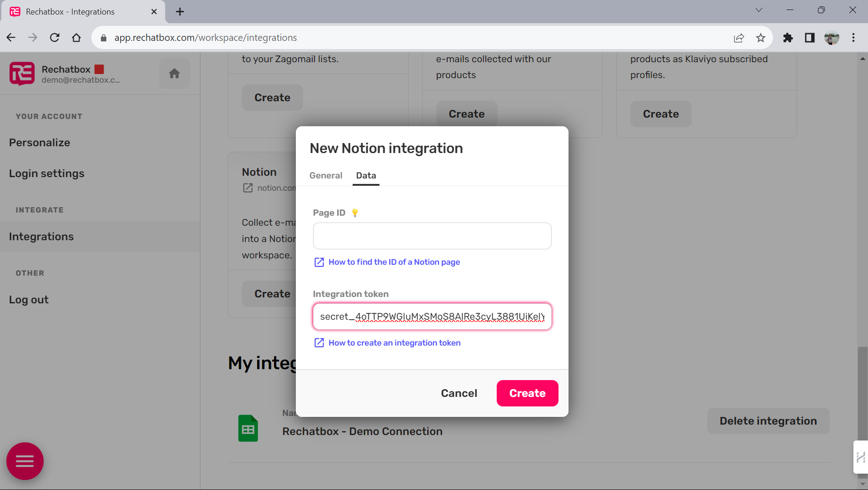Open the Chrome three-dot menu
This screenshot has height=490, width=868.
(853, 38)
